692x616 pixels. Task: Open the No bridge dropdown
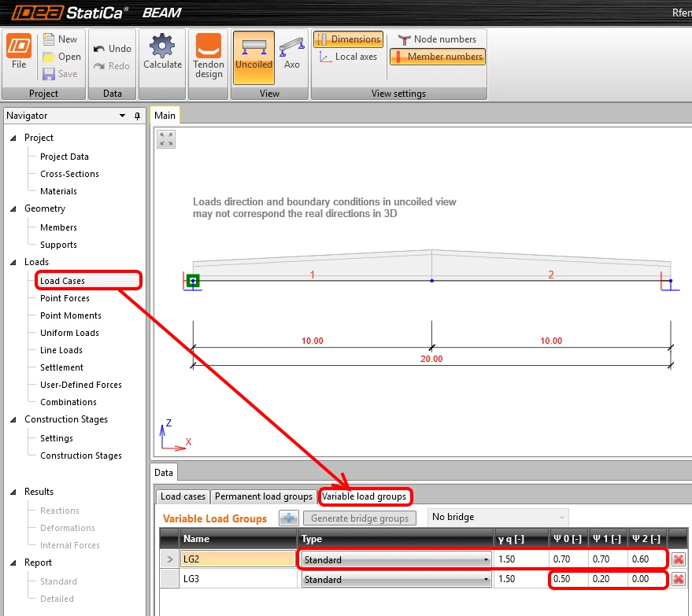click(x=498, y=517)
